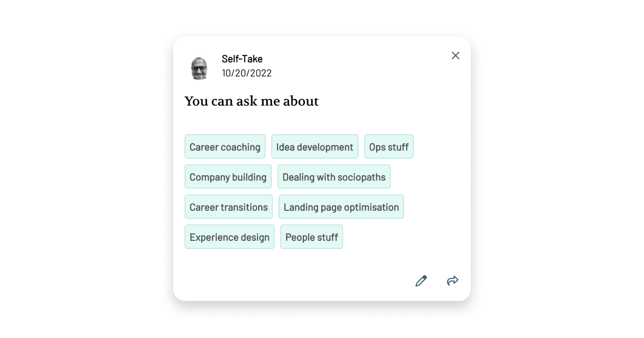Select Company building from the topics
The height and width of the screenshot is (338, 644).
(x=228, y=177)
